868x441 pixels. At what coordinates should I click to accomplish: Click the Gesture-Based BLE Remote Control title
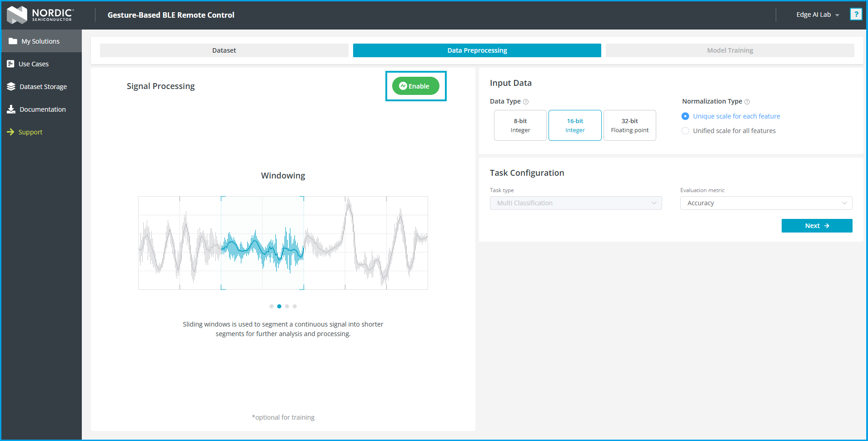(x=171, y=15)
